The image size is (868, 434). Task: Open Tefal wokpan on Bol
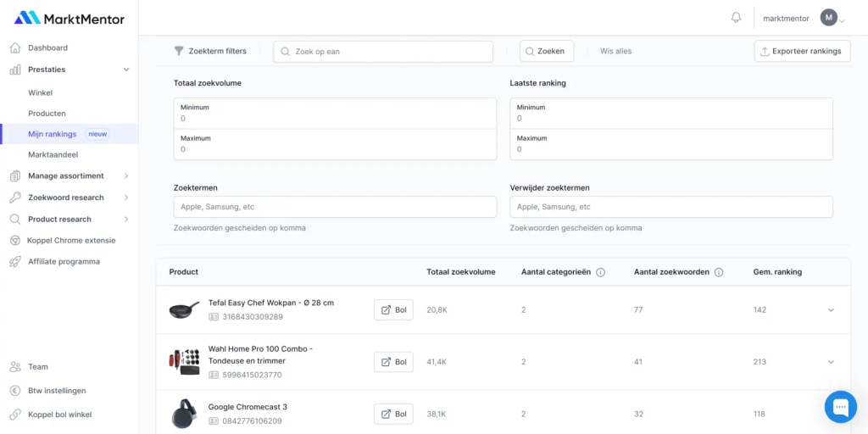click(x=393, y=310)
